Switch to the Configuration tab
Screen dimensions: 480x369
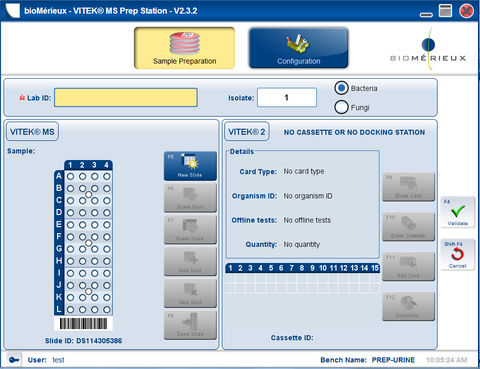click(299, 48)
